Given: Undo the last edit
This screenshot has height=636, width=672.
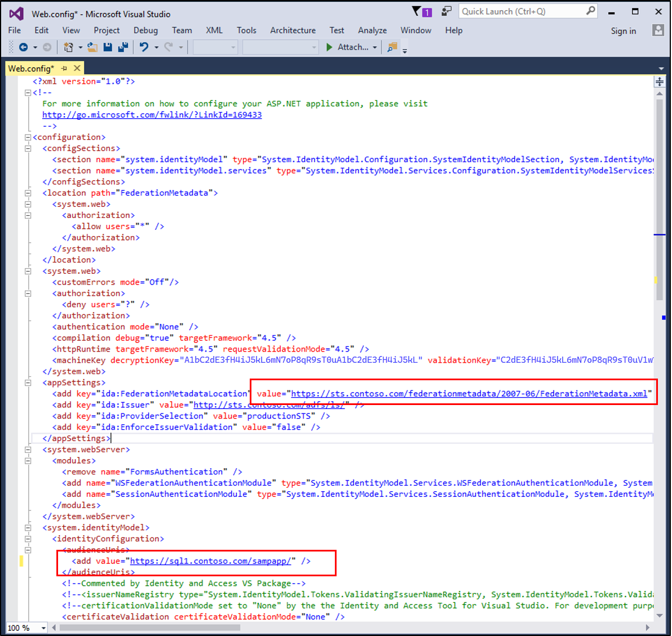Looking at the screenshot, I should [144, 47].
